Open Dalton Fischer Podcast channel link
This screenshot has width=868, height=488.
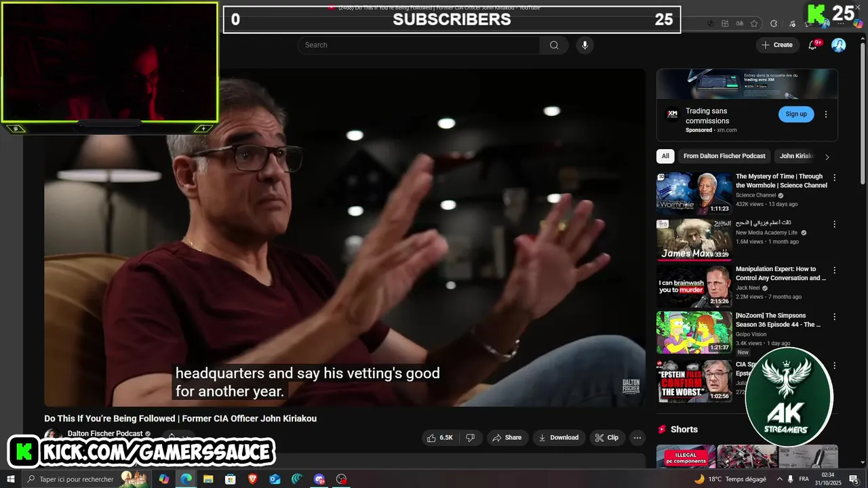point(105,434)
